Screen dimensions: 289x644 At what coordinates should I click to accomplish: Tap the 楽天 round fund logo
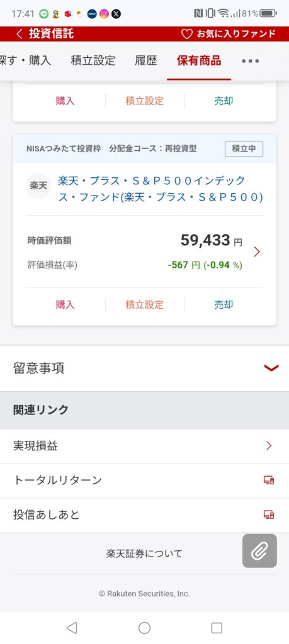pos(38,186)
